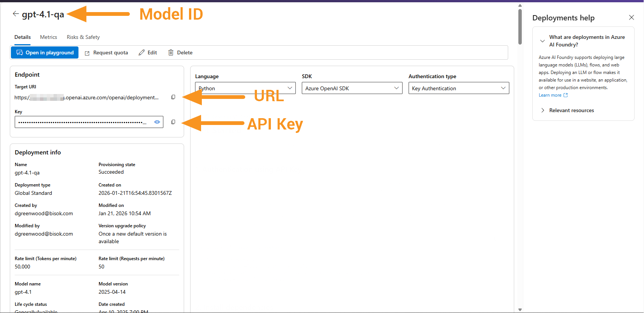The height and width of the screenshot is (313, 644).
Task: Reveal the hidden key with eye icon
Action: [x=157, y=122]
